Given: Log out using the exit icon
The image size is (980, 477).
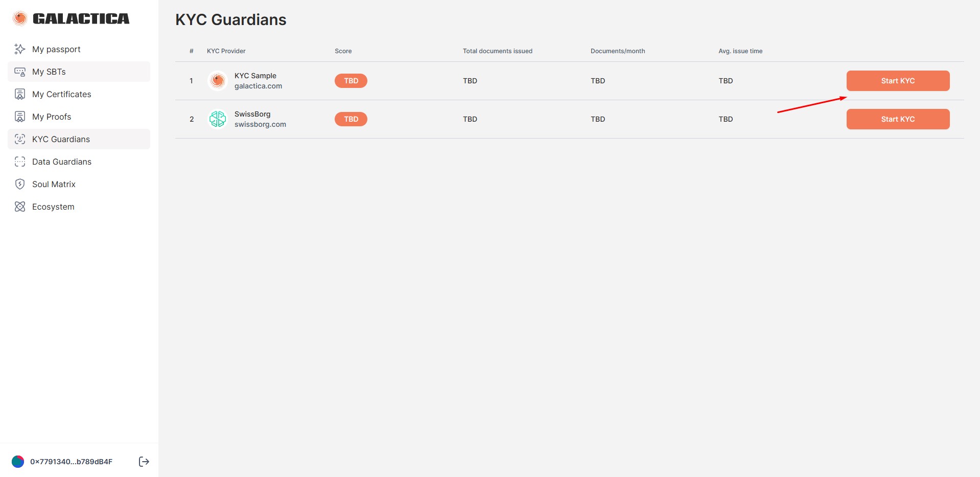Looking at the screenshot, I should click(x=144, y=462).
